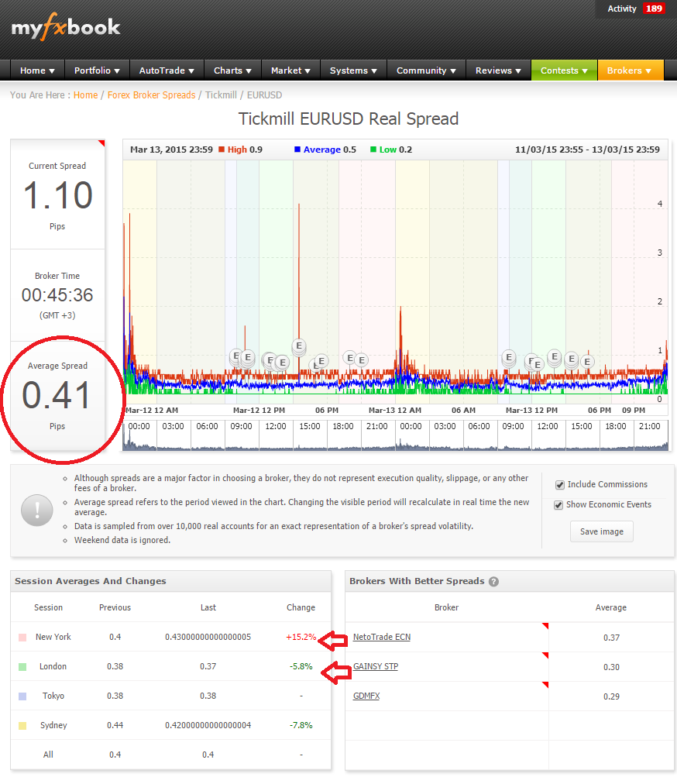Image resolution: width=677 pixels, height=784 pixels.
Task: Click the 0.37 average for NetoTrade ECN
Action: (611, 638)
